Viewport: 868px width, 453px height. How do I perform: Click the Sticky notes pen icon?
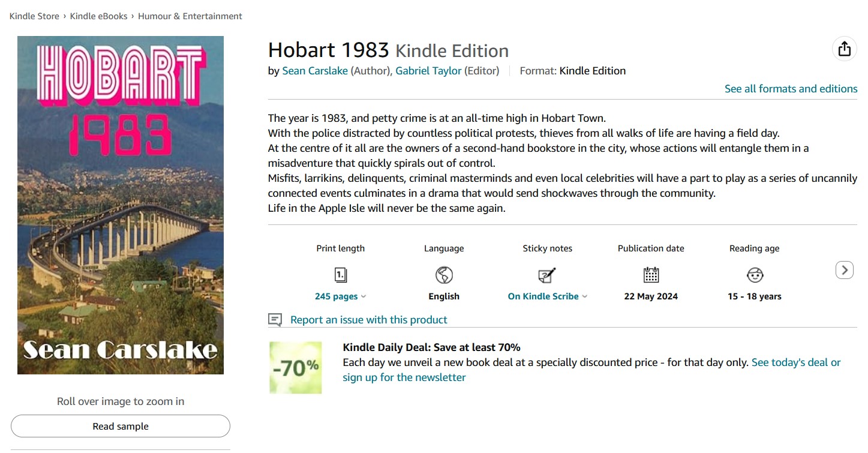point(546,275)
